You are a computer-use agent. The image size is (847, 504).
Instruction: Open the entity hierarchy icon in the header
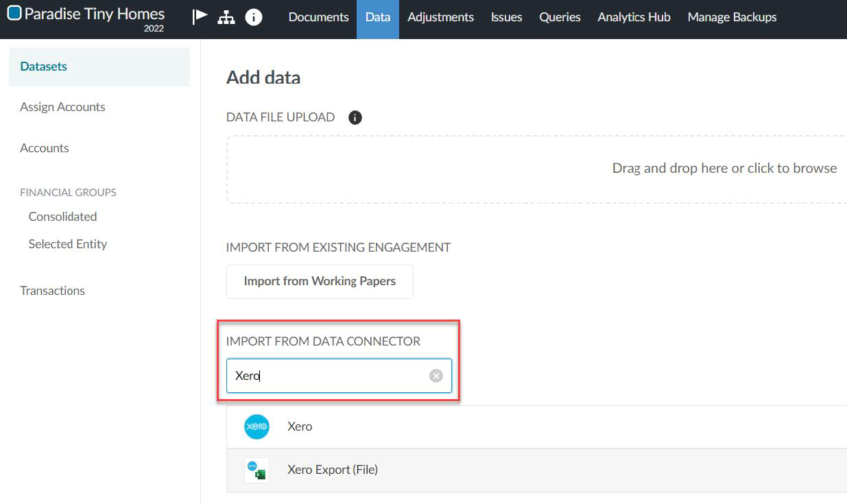(226, 16)
